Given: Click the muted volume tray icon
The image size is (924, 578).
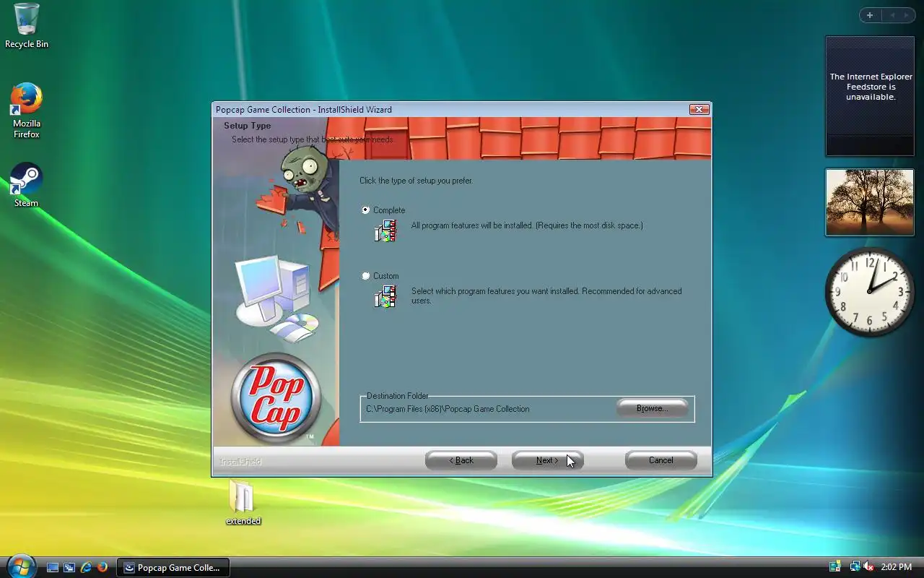Looking at the screenshot, I should coord(868,567).
